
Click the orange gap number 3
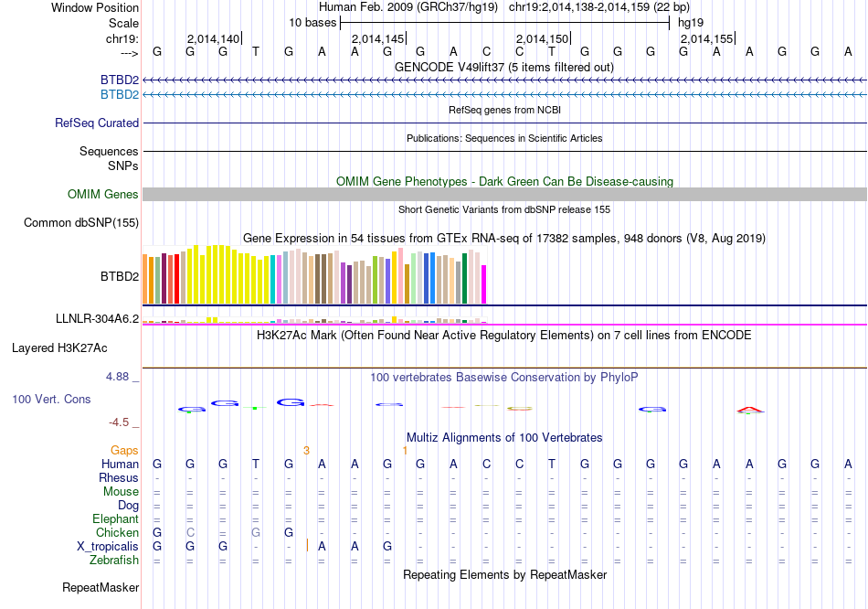[x=306, y=451]
